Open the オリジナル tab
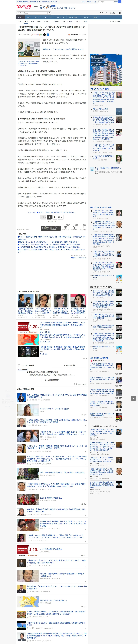 pyautogui.click(x=60, y=17)
